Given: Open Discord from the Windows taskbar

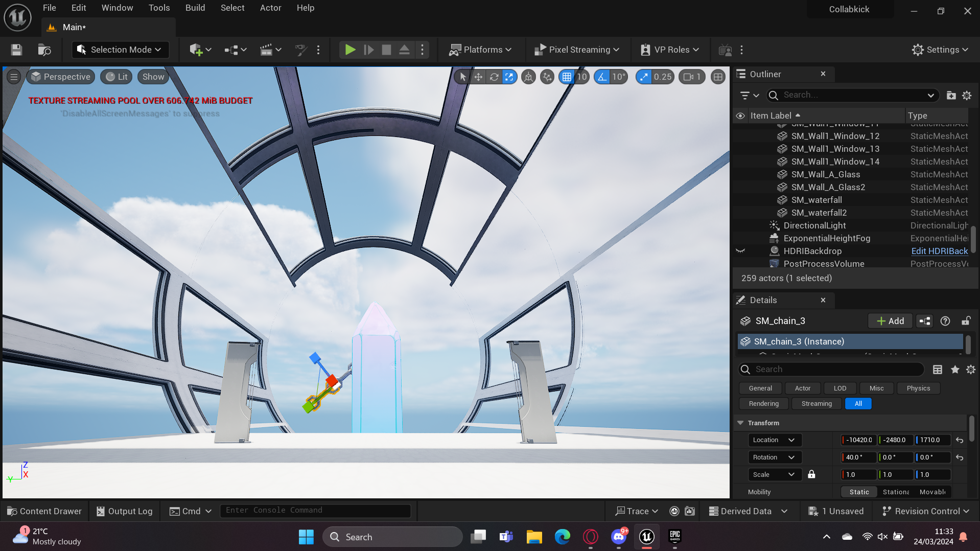Looking at the screenshot, I should tap(619, 537).
